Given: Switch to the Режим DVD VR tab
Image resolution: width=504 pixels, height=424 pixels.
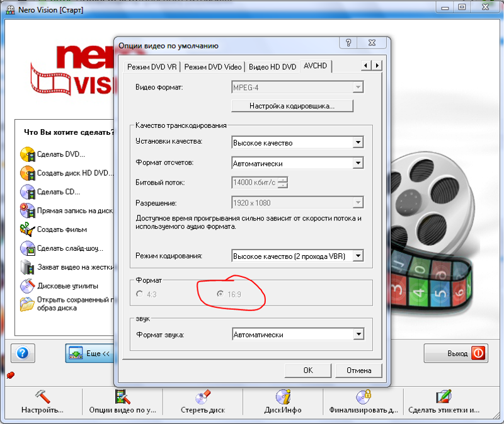Looking at the screenshot, I should pos(152,67).
